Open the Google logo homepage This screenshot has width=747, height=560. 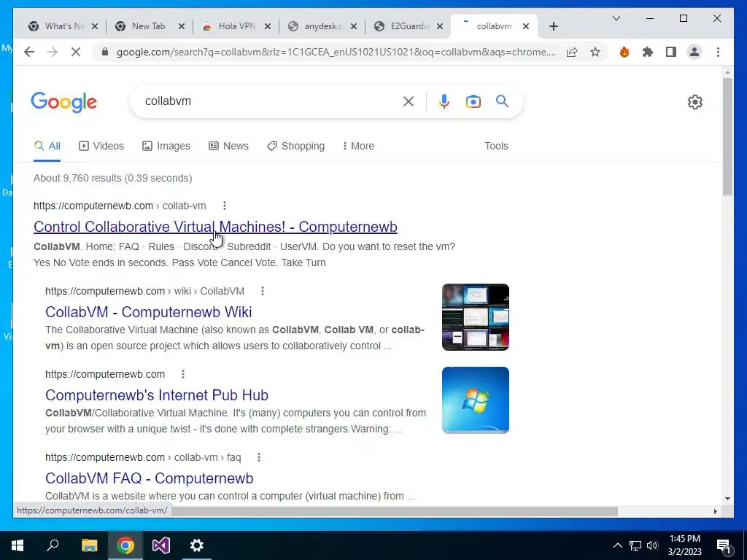[x=64, y=102]
